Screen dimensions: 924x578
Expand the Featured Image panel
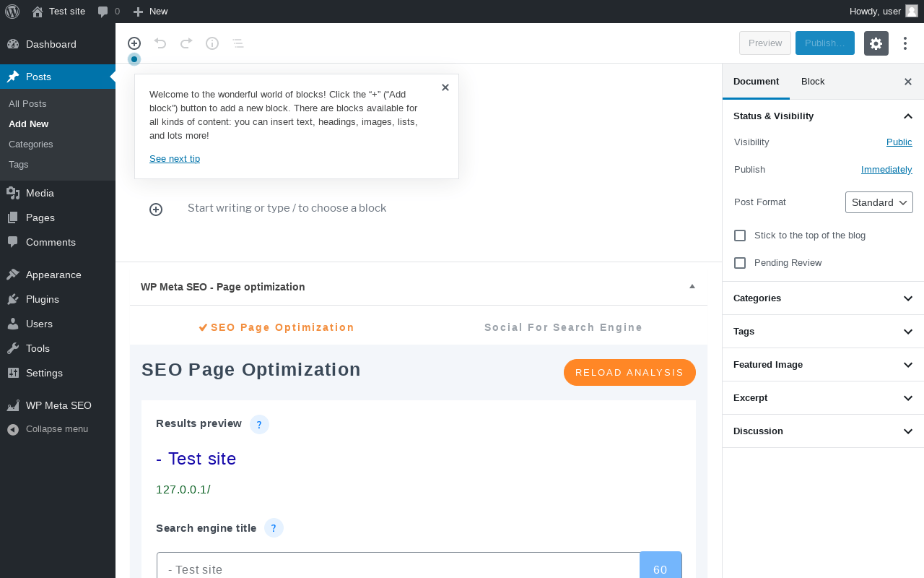(823, 365)
